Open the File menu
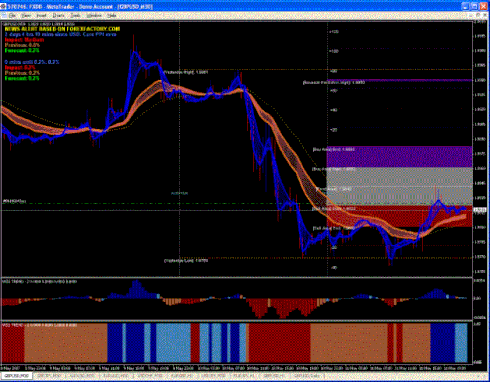Image resolution: width=490 pixels, height=382 pixels. point(13,16)
